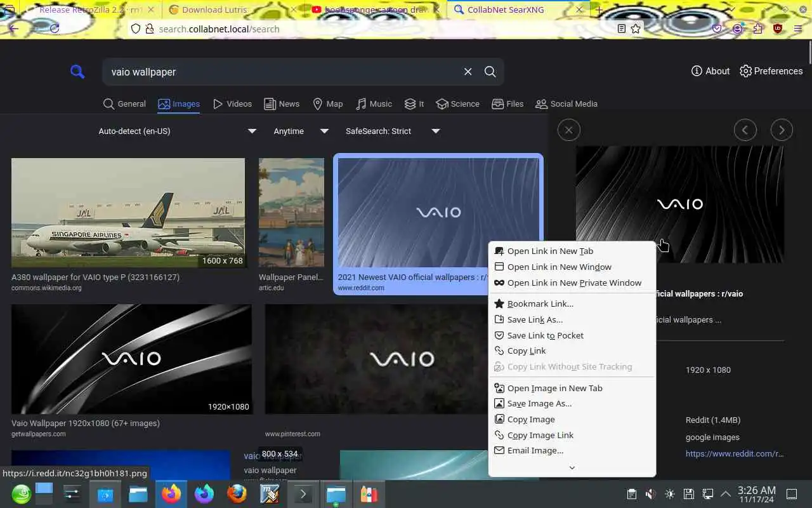This screenshot has width=812, height=508.
Task: Switch to the Map category tab
Action: coord(328,104)
